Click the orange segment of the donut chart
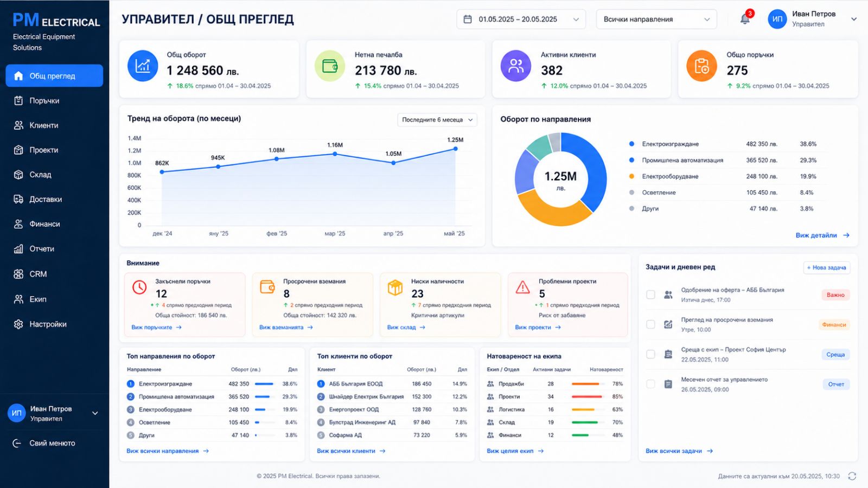Viewport: 868px width, 488px height. [x=553, y=215]
